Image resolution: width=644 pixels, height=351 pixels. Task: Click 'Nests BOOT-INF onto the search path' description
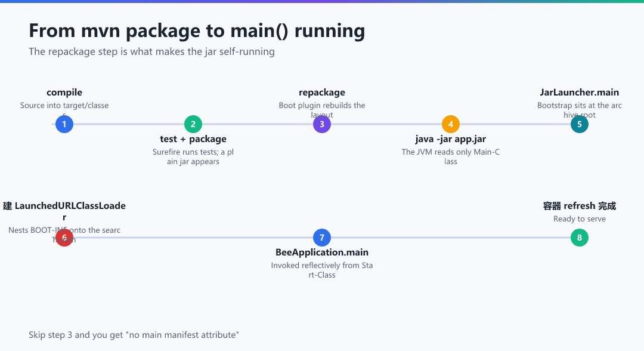pyautogui.click(x=64, y=235)
